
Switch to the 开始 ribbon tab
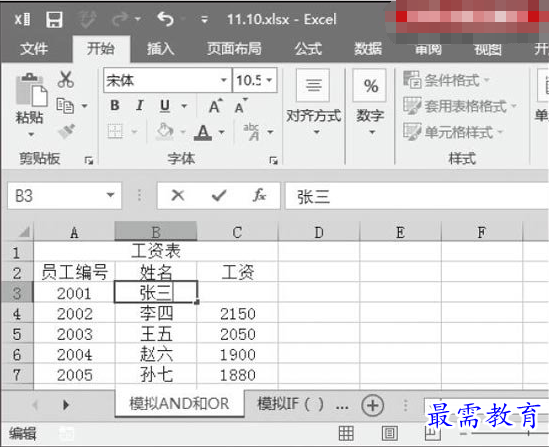(x=101, y=49)
